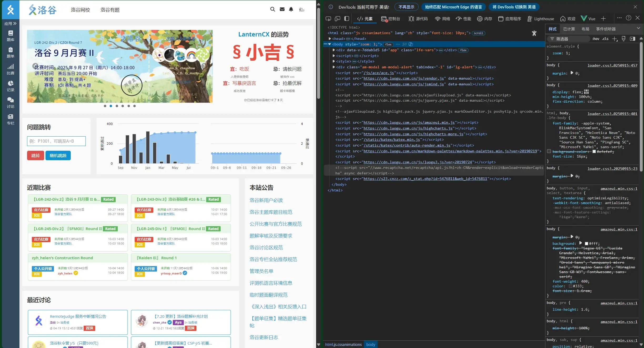
Task: Open the 记录 records sidebar icon
Action: pos(11,86)
